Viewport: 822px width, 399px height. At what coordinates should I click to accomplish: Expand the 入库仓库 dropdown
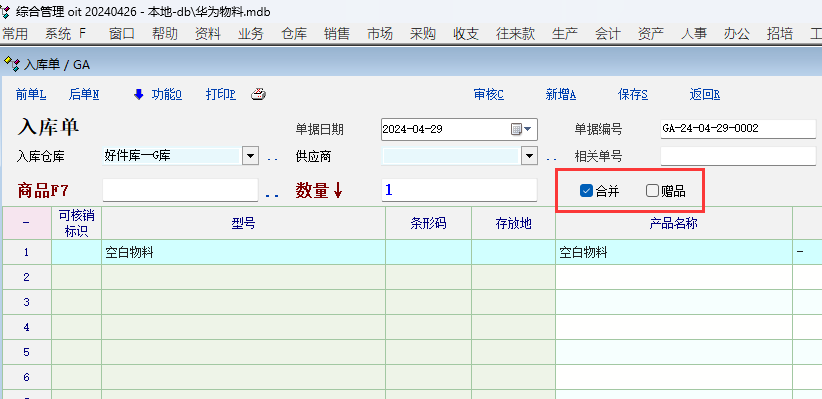pyautogui.click(x=251, y=156)
